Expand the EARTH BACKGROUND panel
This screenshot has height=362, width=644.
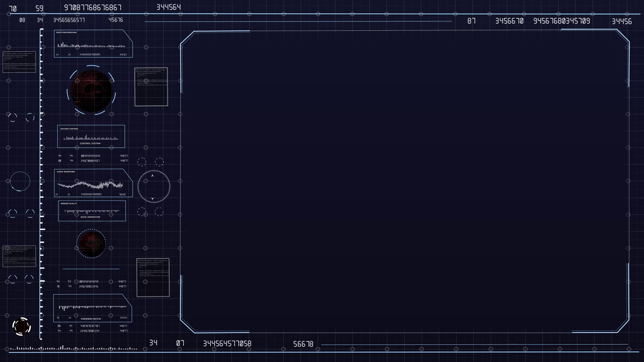click(93, 44)
